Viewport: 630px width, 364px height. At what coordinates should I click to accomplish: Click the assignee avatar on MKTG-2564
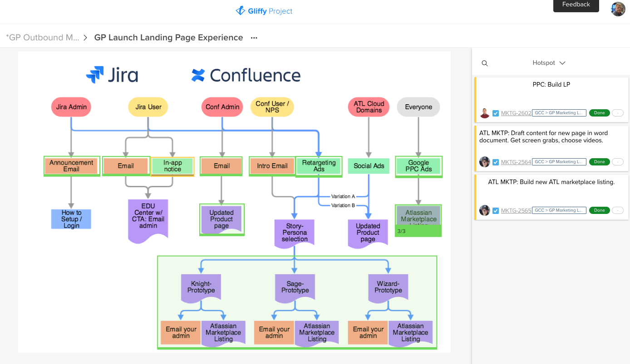coord(485,162)
